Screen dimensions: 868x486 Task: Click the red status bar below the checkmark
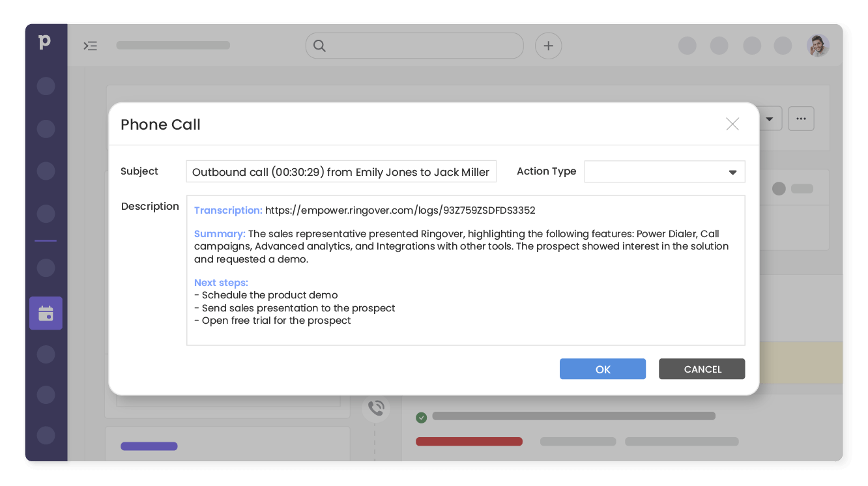469,442
